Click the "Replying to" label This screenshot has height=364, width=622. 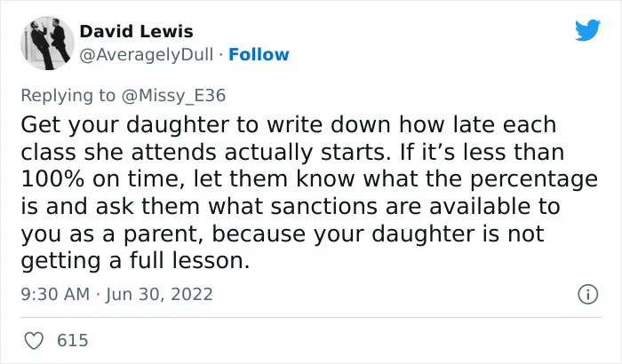[68, 96]
